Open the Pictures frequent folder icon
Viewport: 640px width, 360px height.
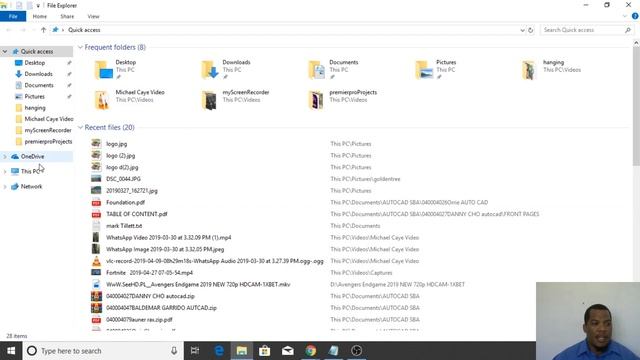click(x=424, y=69)
